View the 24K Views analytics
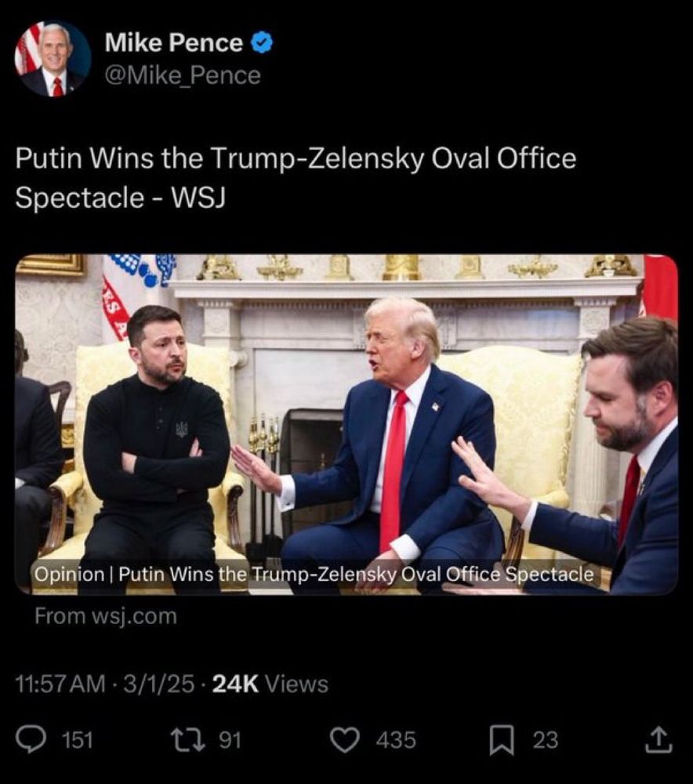693x784 pixels. [x=270, y=684]
